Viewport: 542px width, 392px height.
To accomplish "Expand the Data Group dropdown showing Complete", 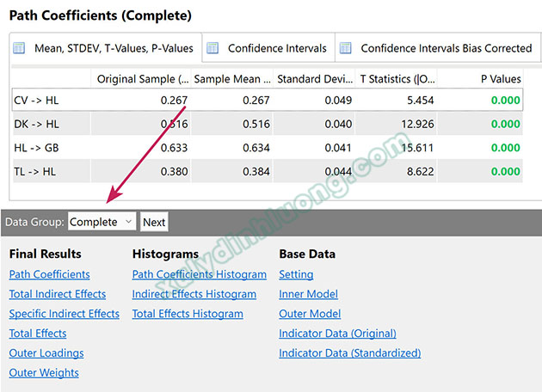I will pos(102,222).
